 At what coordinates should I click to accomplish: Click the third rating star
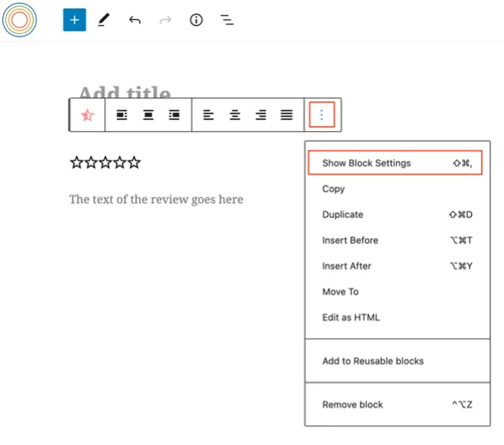pyautogui.click(x=105, y=163)
